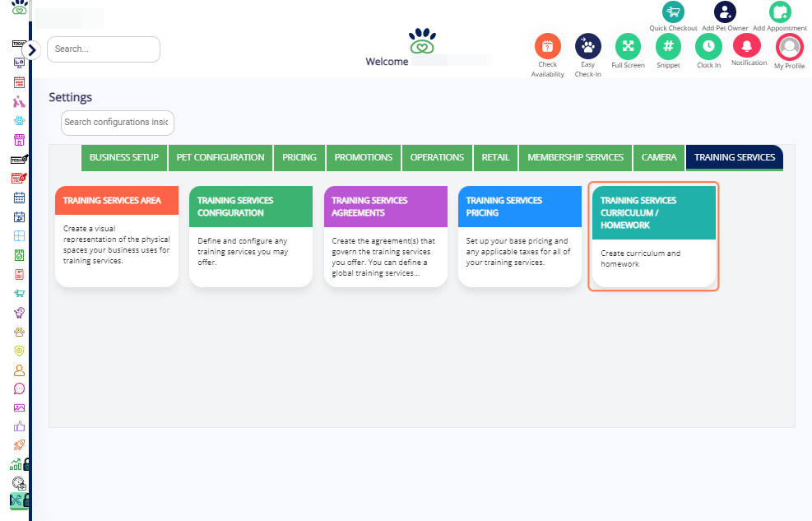812x521 pixels.
Task: Switch to the Business Setup tab
Action: (124, 157)
